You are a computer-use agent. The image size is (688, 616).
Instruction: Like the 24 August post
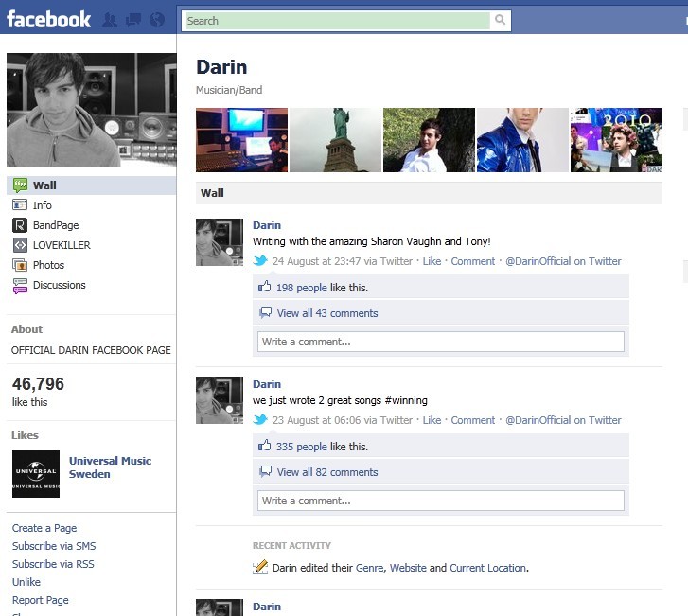click(432, 261)
